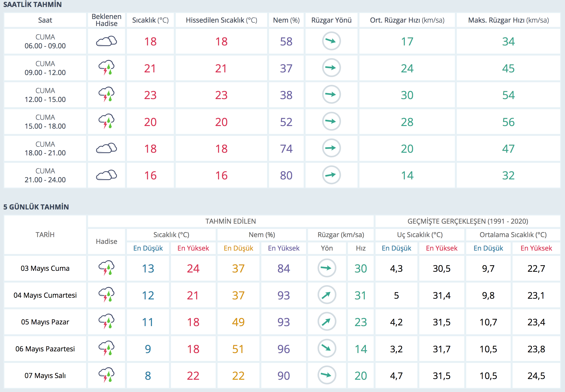Click CUMA 06.00 - 09.00 time cell

tap(45, 41)
